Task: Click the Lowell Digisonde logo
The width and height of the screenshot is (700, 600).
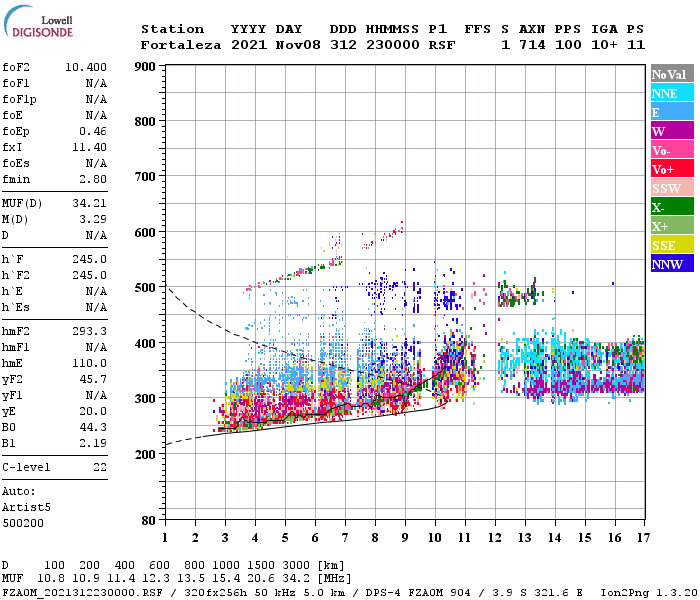Action: click(x=38, y=21)
